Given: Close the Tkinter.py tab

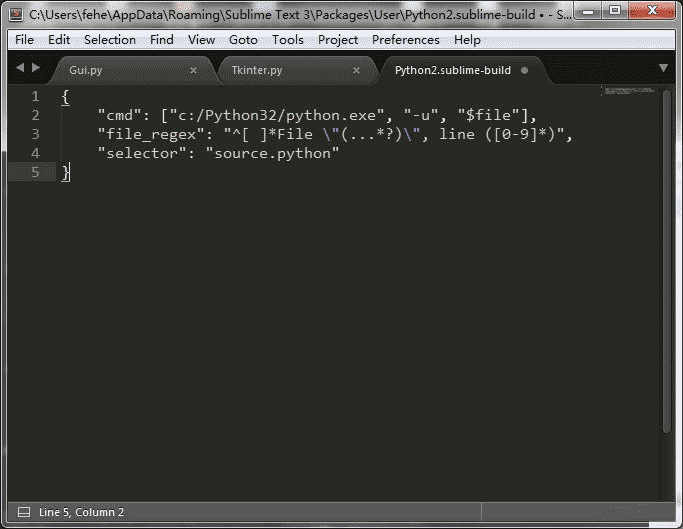Looking at the screenshot, I should (x=356, y=70).
